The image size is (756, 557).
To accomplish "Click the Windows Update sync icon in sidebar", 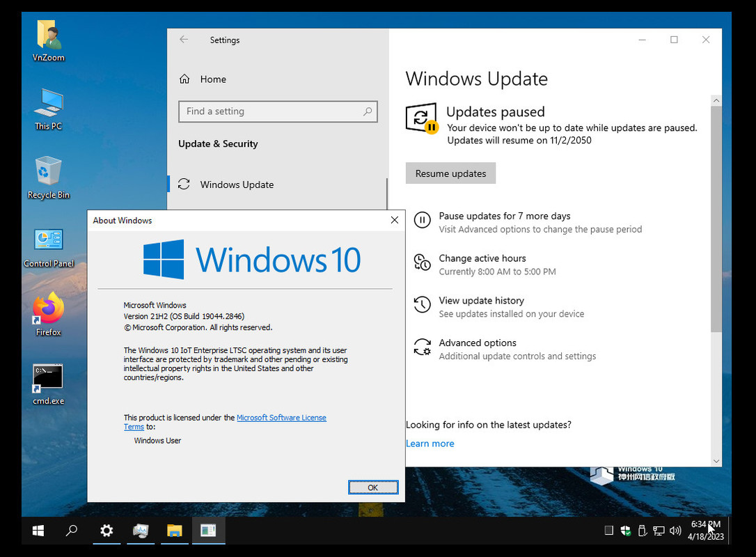I will [x=184, y=185].
